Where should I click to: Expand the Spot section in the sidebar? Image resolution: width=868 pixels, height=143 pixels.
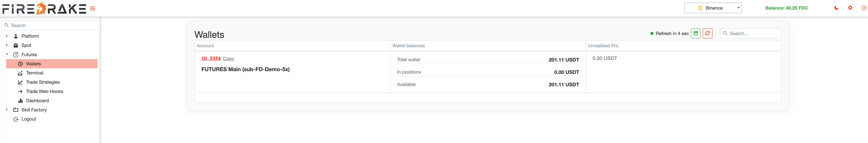[x=6, y=45]
